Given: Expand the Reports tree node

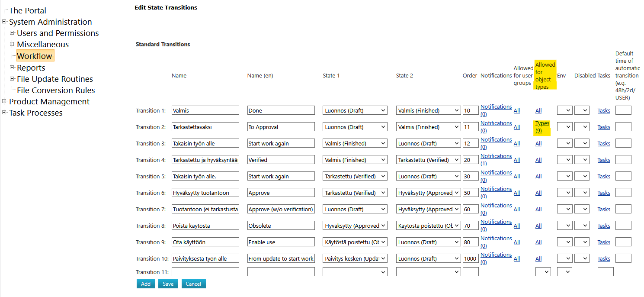Looking at the screenshot, I should pos(12,68).
